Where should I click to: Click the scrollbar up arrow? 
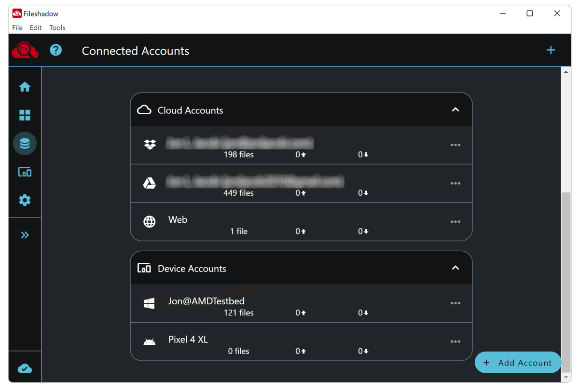click(x=566, y=72)
